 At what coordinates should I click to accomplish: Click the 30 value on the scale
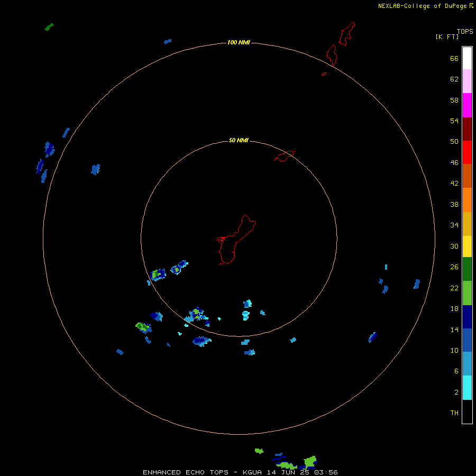[454, 246]
